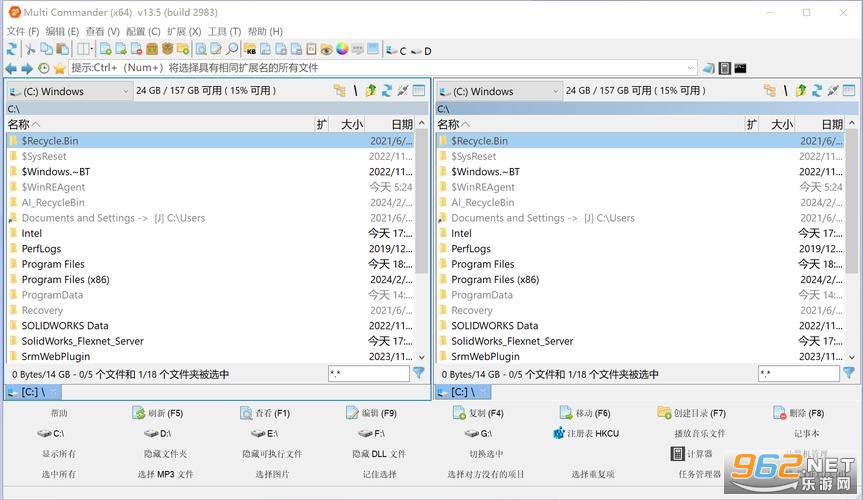Viewport: 863px width, 500px height.
Task: Open the panel layout split dropdown
Action: 85,49
